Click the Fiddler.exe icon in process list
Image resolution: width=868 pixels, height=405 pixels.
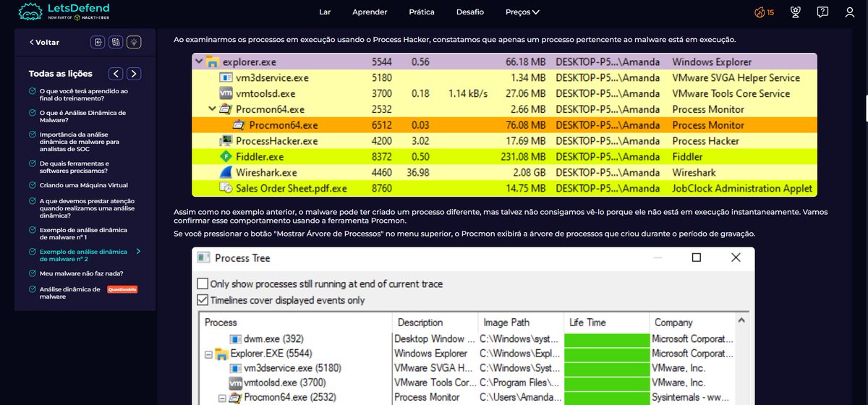[226, 156]
